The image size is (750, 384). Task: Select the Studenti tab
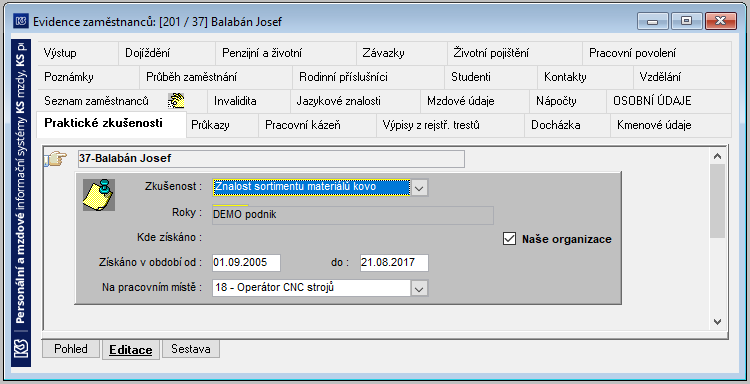click(x=491, y=77)
